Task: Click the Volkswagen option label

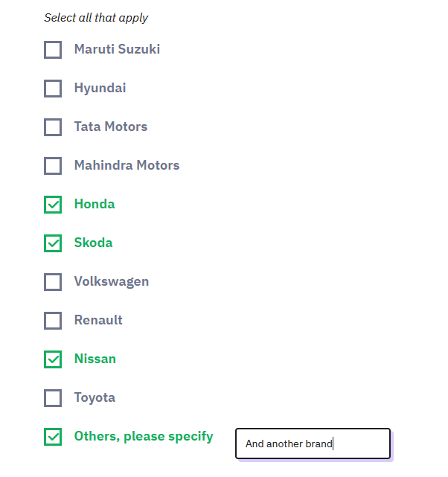Action: tap(111, 281)
